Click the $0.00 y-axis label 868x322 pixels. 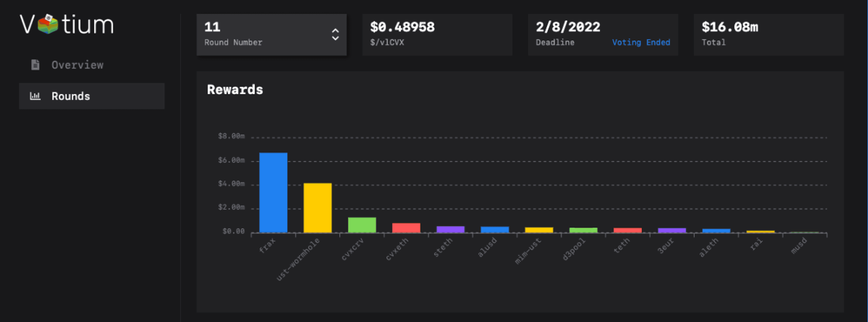[234, 231]
